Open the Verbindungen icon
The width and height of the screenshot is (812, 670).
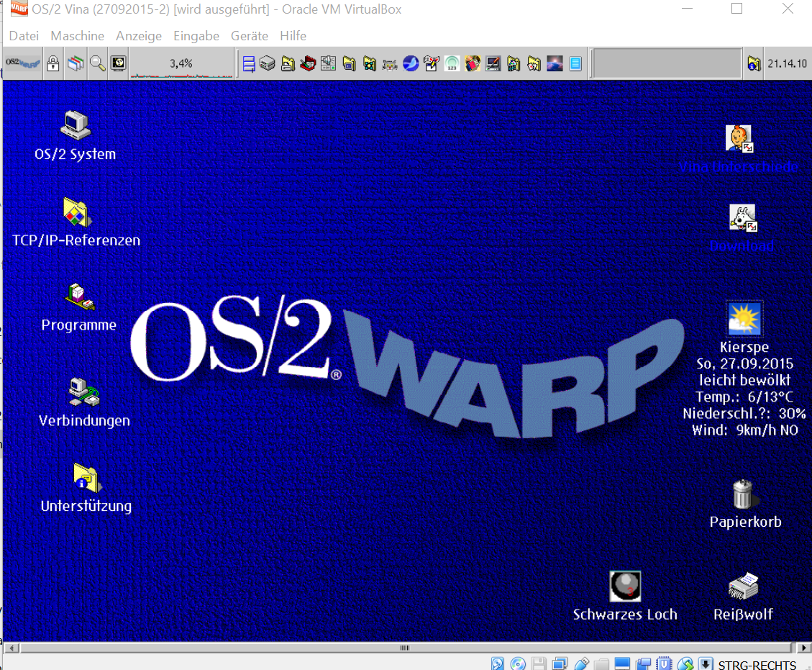click(x=84, y=392)
